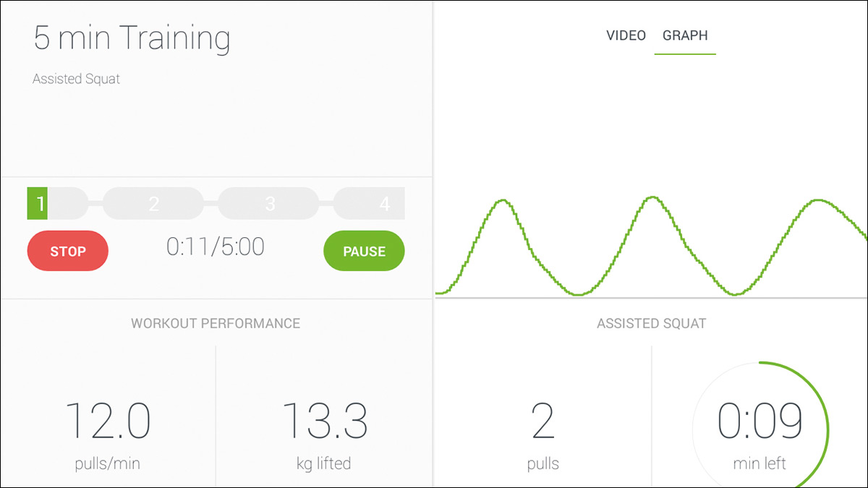
Task: Jump to interval segment 2
Action: coord(153,204)
